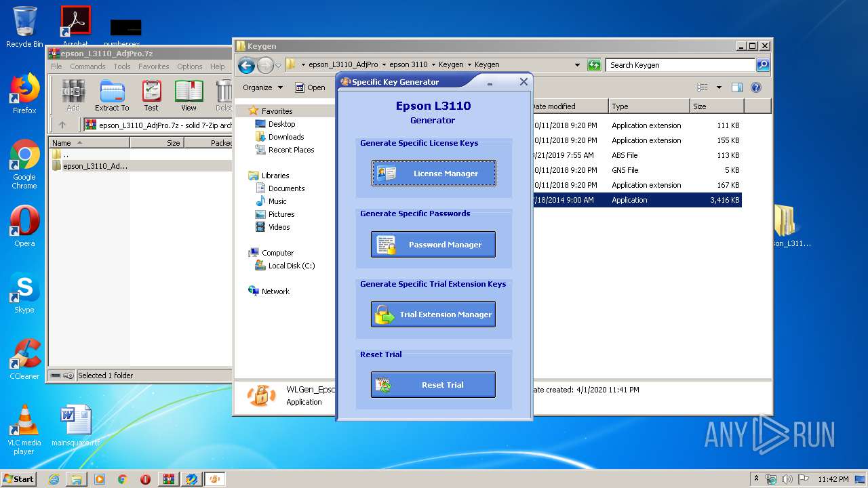Change view with the views icon

(x=703, y=87)
